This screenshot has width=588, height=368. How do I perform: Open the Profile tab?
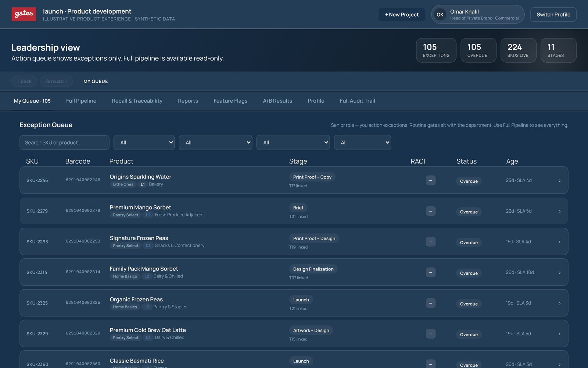click(316, 101)
